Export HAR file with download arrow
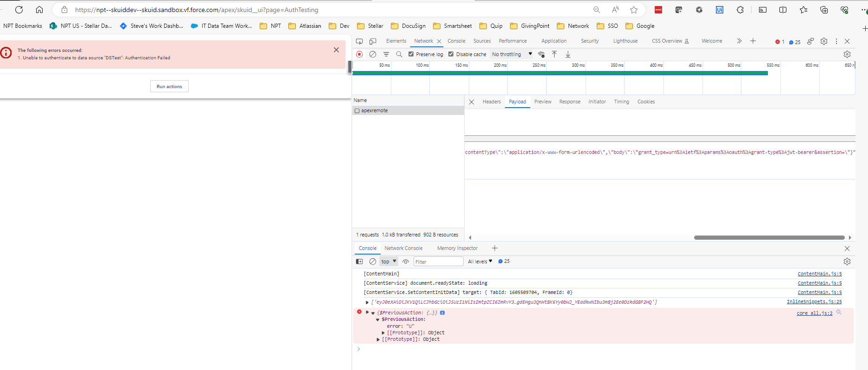Image resolution: width=868 pixels, height=370 pixels. pos(568,54)
